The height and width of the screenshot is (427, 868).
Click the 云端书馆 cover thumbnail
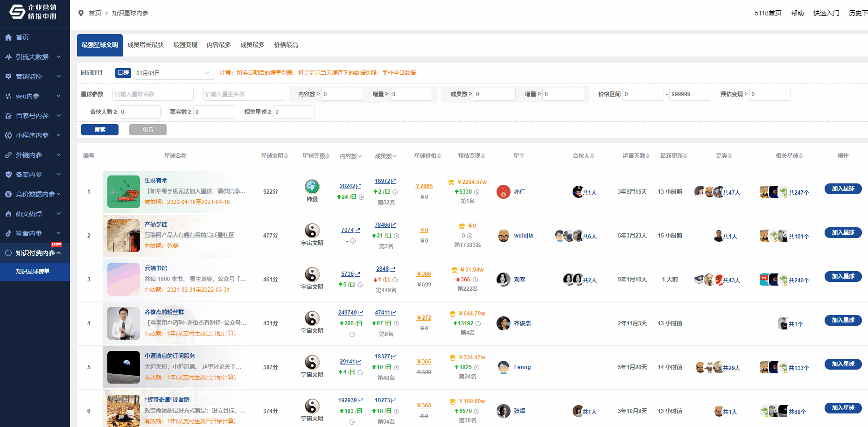click(124, 280)
